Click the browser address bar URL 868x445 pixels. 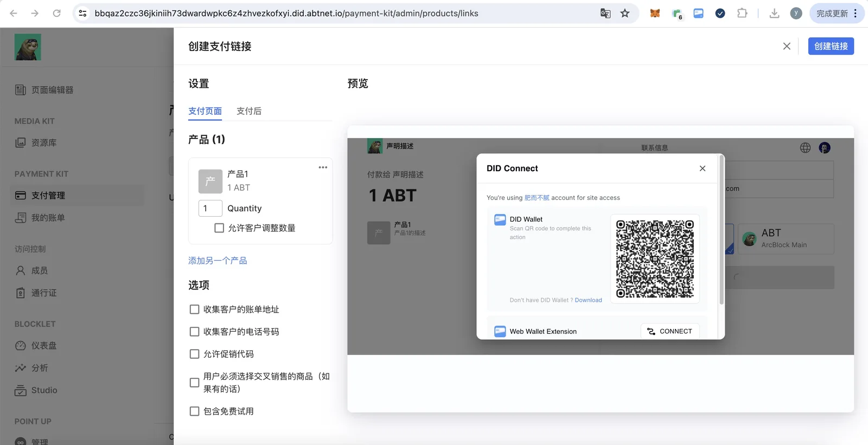pyautogui.click(x=286, y=13)
